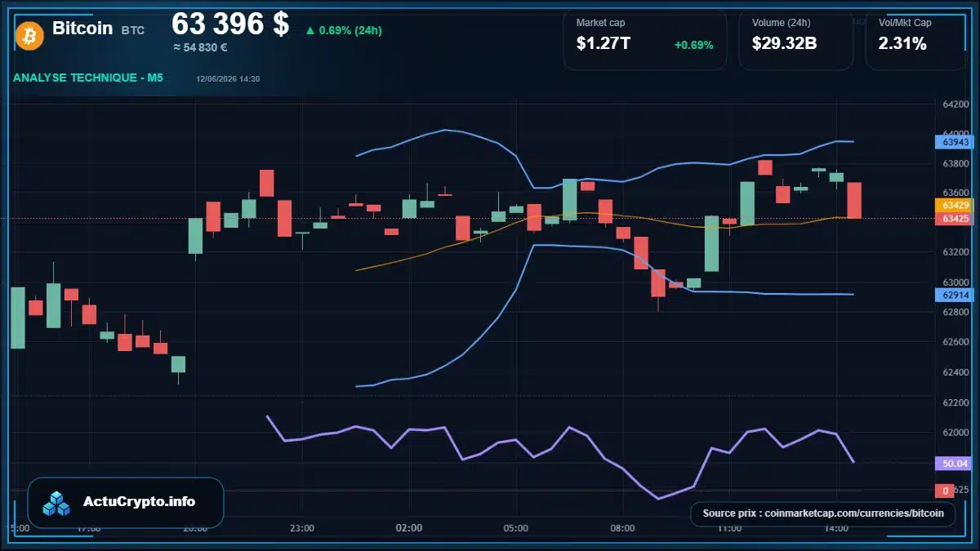The height and width of the screenshot is (551, 980).
Task: Click the orange 63429 moving average label
Action: click(955, 205)
